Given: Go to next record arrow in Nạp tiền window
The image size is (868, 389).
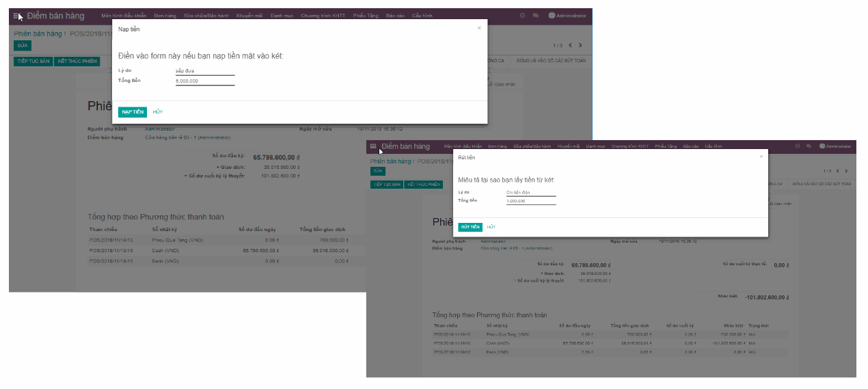Looking at the screenshot, I should [x=580, y=45].
